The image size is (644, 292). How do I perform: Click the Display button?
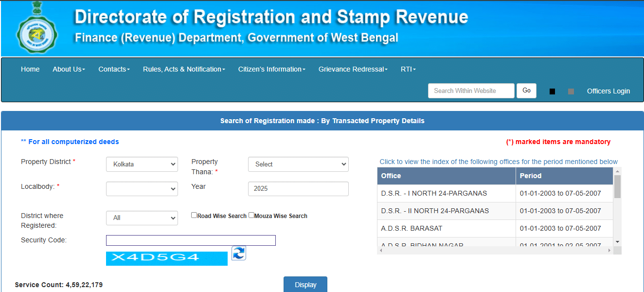click(x=305, y=284)
